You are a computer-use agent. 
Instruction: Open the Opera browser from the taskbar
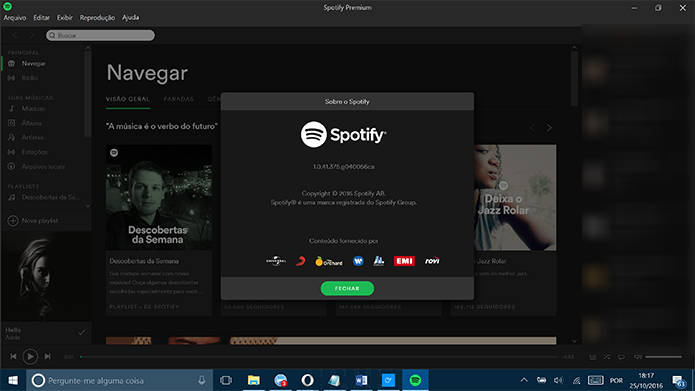point(307,380)
